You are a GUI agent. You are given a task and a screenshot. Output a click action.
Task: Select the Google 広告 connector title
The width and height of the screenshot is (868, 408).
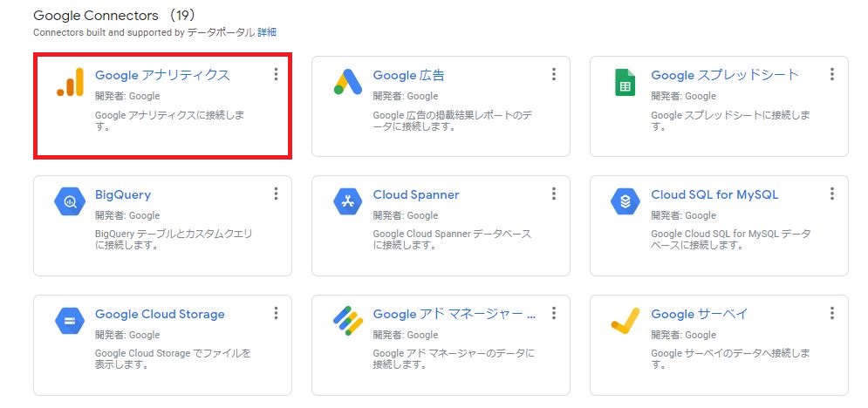click(408, 75)
